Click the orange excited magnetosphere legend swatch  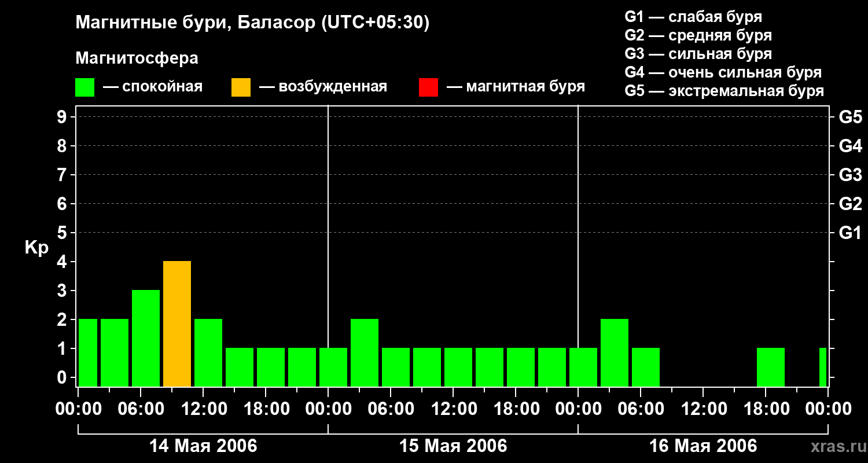241,87
